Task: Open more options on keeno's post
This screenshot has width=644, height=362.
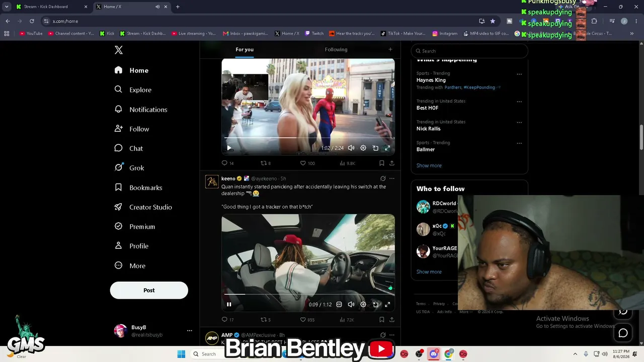Action: click(392, 178)
